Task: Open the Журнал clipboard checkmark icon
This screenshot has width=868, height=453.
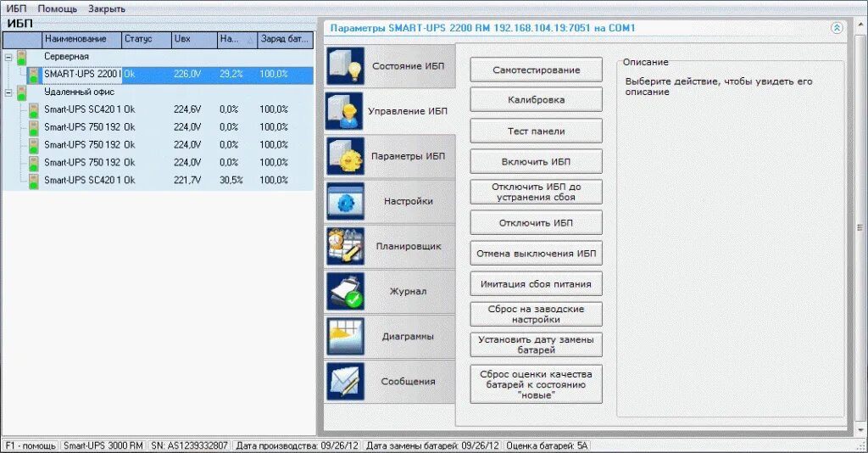Action: tap(345, 291)
